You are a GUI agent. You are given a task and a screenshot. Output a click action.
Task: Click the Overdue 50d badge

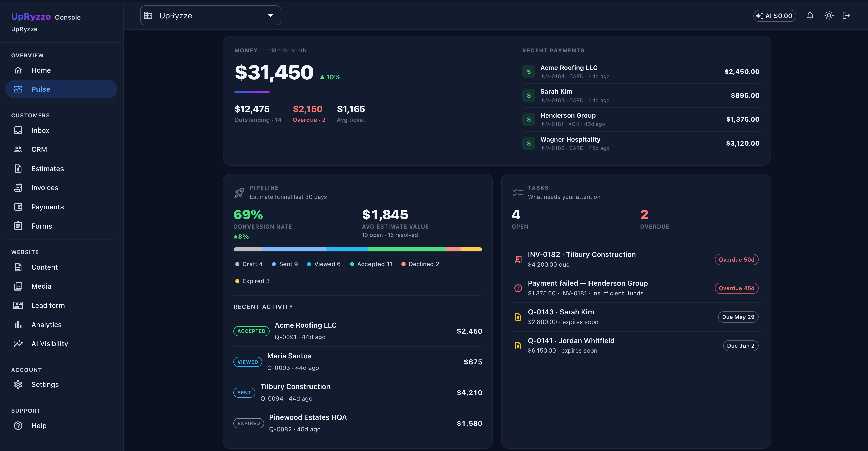point(737,260)
